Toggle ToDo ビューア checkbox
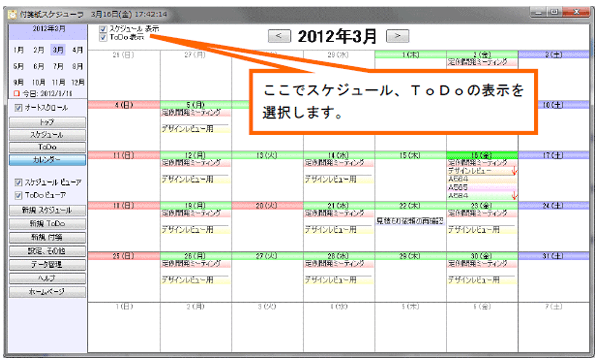Viewport: 600px width, 362px height. coord(18,195)
